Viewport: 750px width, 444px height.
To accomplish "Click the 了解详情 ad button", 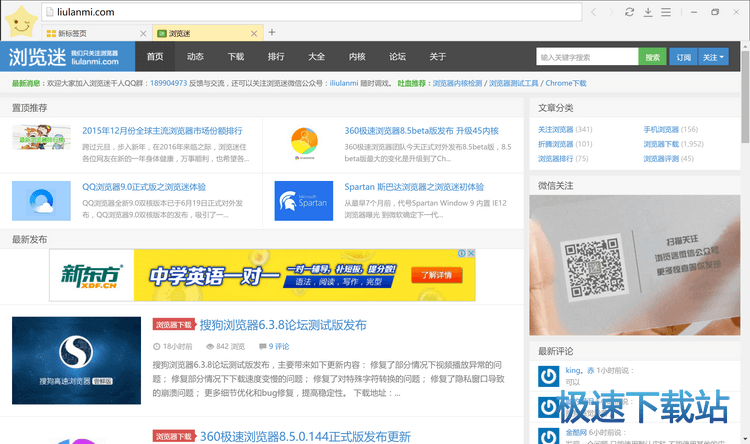I will click(437, 275).
